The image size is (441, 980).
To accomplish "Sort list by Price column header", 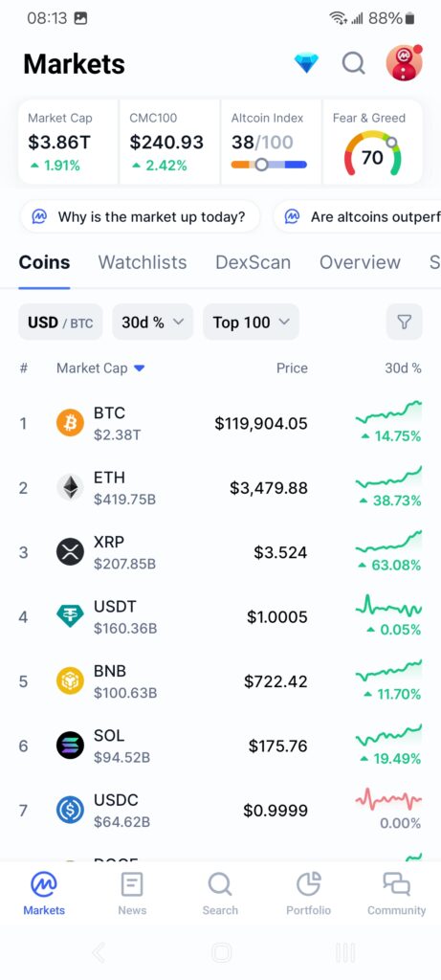I will 292,368.
